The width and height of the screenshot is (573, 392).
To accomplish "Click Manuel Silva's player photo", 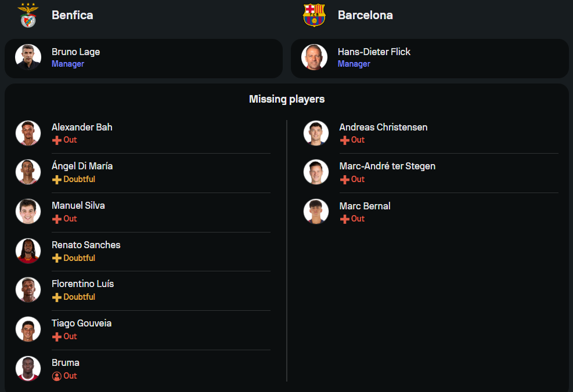I will [x=28, y=212].
